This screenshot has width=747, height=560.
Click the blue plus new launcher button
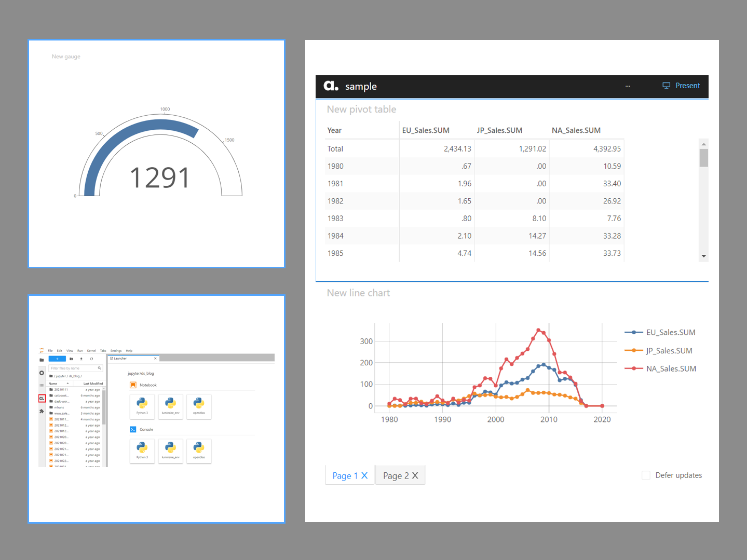(x=57, y=359)
